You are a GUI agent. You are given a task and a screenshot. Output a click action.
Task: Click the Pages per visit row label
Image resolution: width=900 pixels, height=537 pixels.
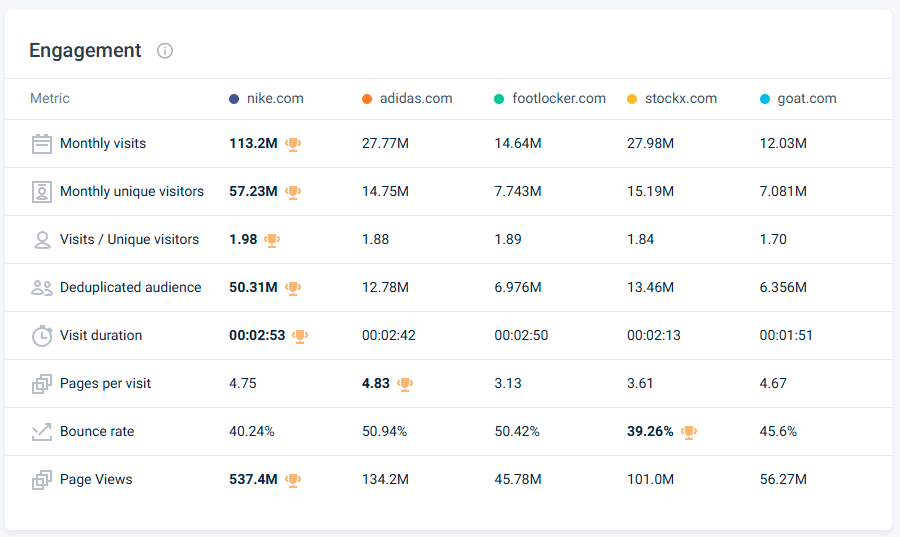(x=106, y=384)
